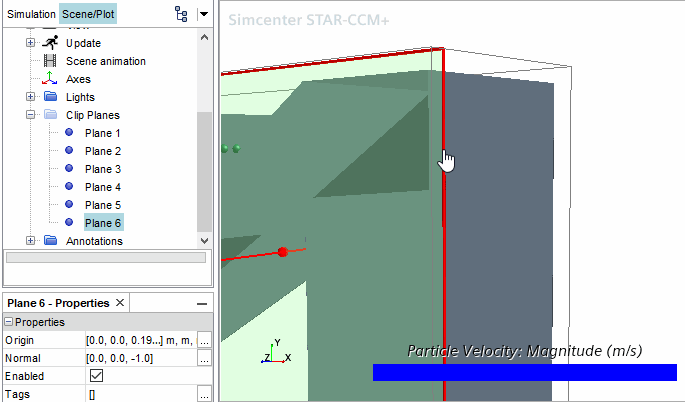Select Plane 4 clip plane
Screen dimensions: 685x402
(x=103, y=187)
